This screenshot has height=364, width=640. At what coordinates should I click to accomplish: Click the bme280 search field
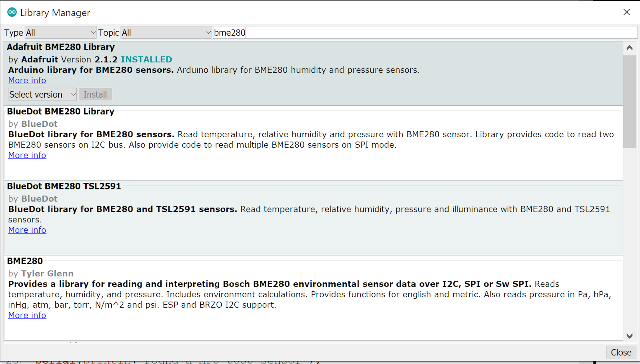coord(425,33)
